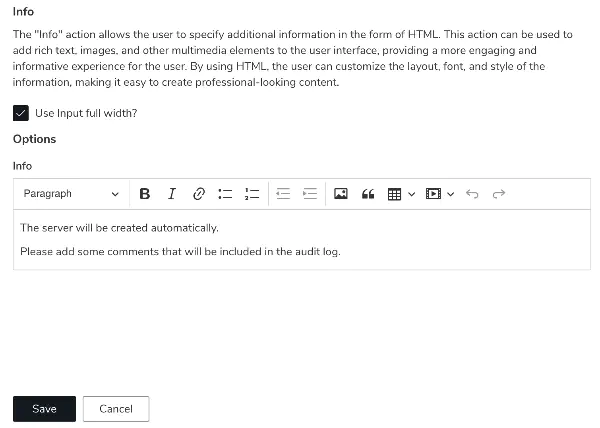Place cursor in the audit log sentence

click(180, 252)
